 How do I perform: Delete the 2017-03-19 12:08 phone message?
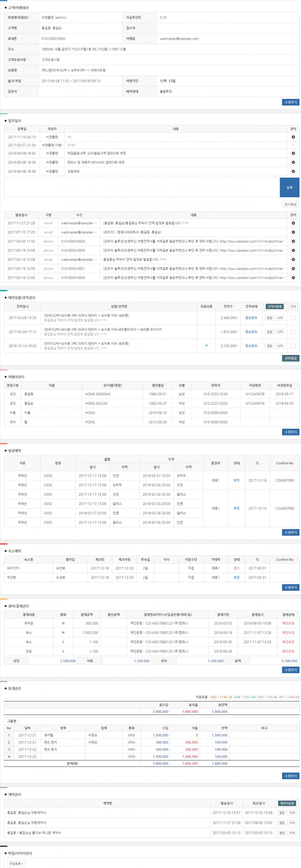(293, 250)
